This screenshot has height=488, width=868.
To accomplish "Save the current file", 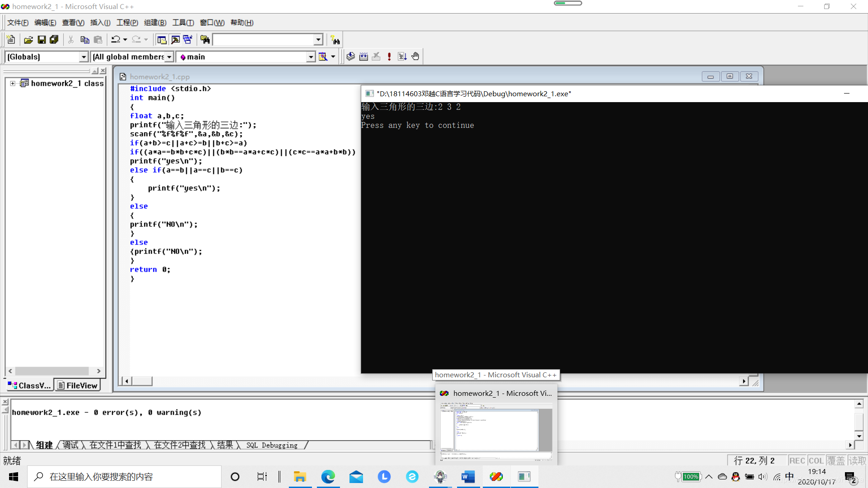I will tap(42, 40).
